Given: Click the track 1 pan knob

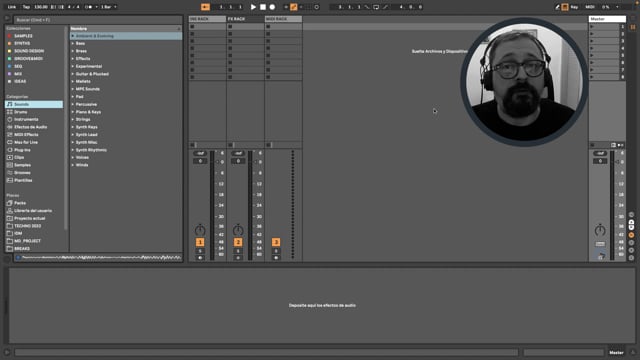Looking at the screenshot, I should [x=200, y=230].
